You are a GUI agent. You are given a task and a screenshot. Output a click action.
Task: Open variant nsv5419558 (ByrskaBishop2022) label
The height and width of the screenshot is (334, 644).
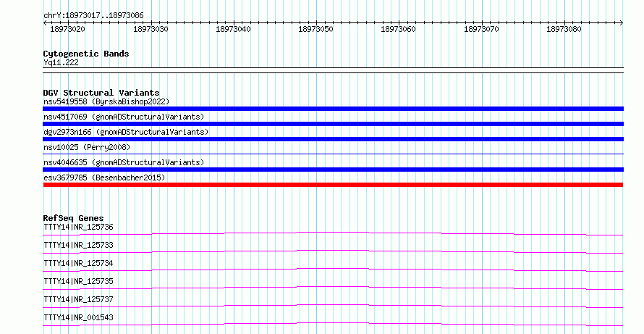[106, 101]
